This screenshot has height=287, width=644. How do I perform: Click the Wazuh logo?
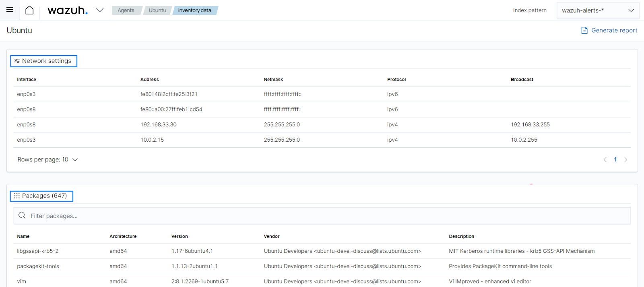(x=67, y=10)
